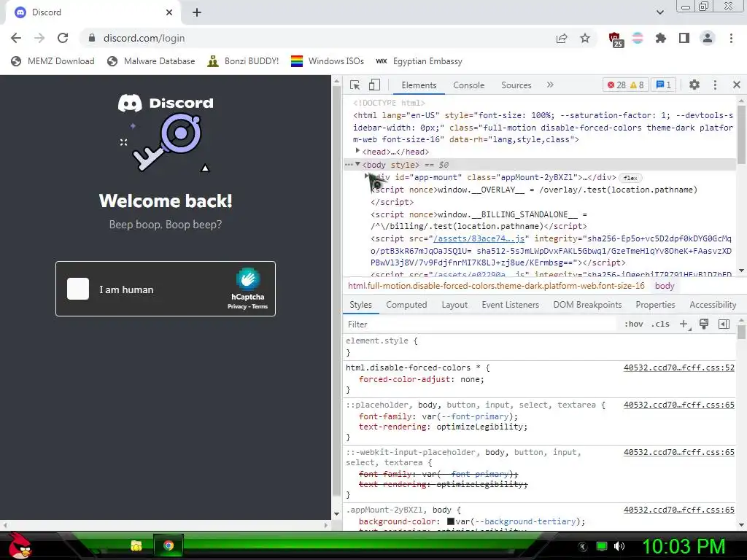Viewport: 747px width, 560px height.
Task: Switch to the Sources tab
Action: (x=516, y=85)
